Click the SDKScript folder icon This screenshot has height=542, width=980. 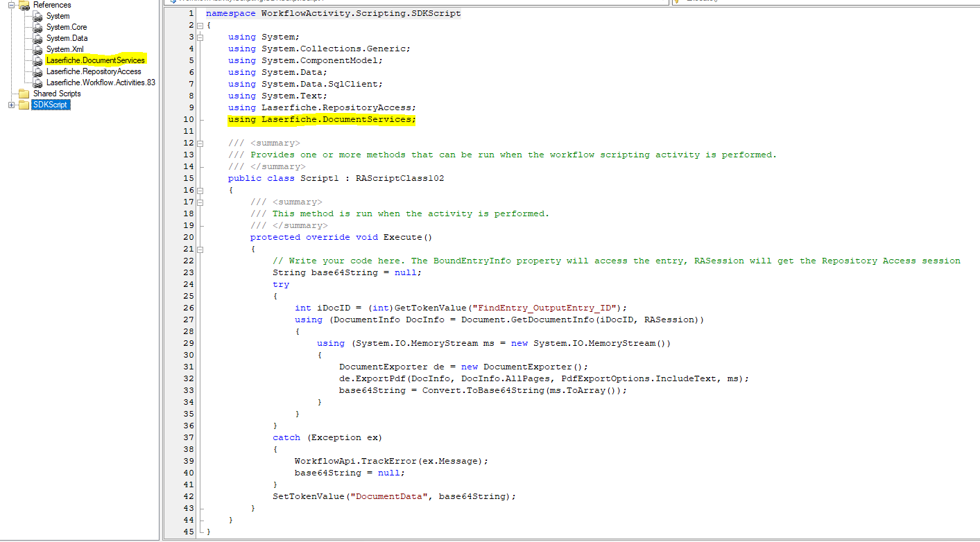tap(24, 105)
